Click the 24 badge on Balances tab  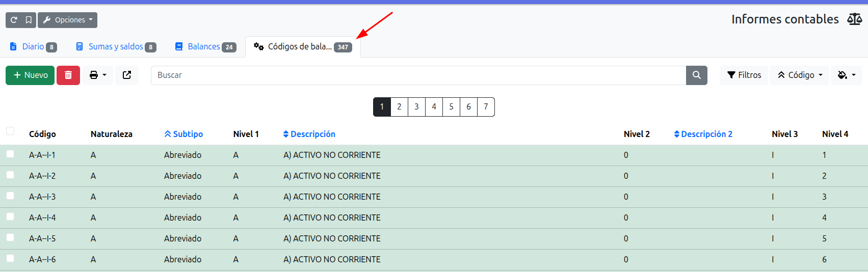tap(229, 47)
